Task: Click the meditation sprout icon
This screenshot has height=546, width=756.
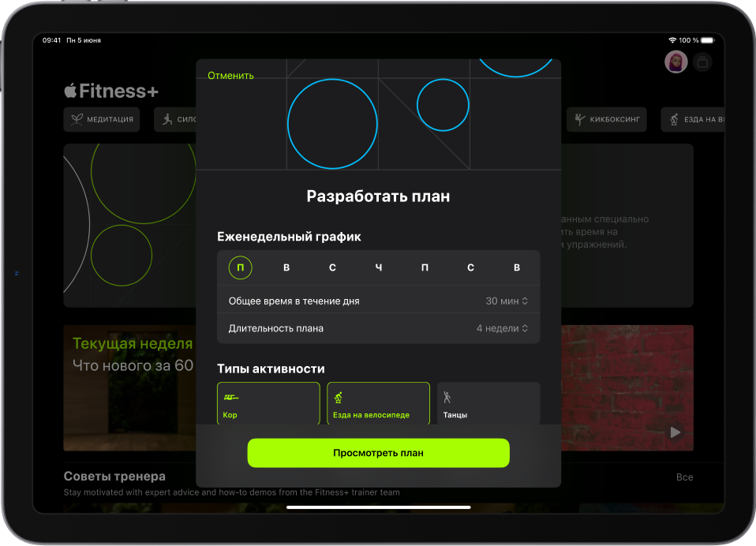Action: tap(77, 119)
